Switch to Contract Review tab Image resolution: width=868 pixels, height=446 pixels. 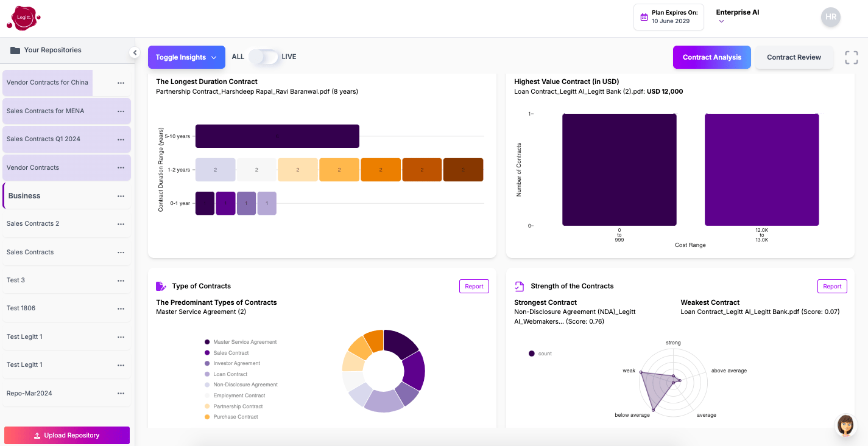[794, 57]
